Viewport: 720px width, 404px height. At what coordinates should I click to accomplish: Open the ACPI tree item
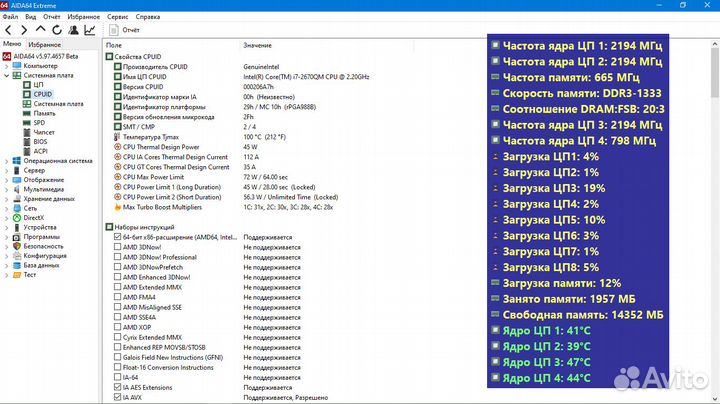[x=40, y=151]
